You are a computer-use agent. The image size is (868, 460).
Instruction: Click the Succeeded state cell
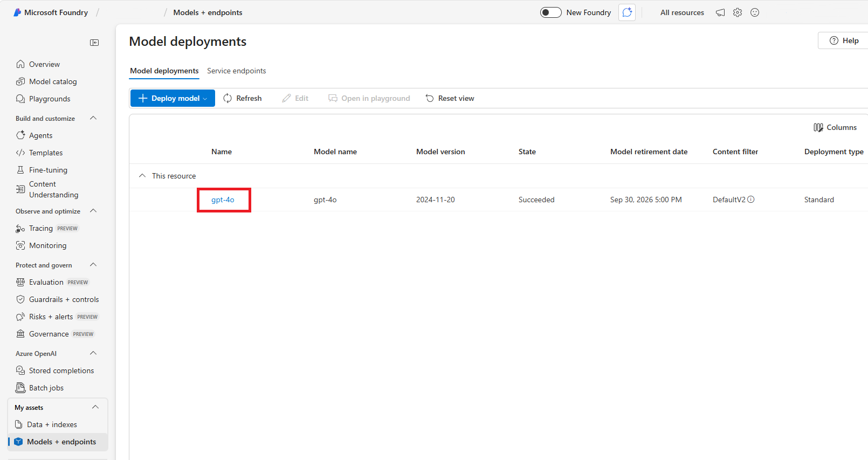tap(536, 200)
